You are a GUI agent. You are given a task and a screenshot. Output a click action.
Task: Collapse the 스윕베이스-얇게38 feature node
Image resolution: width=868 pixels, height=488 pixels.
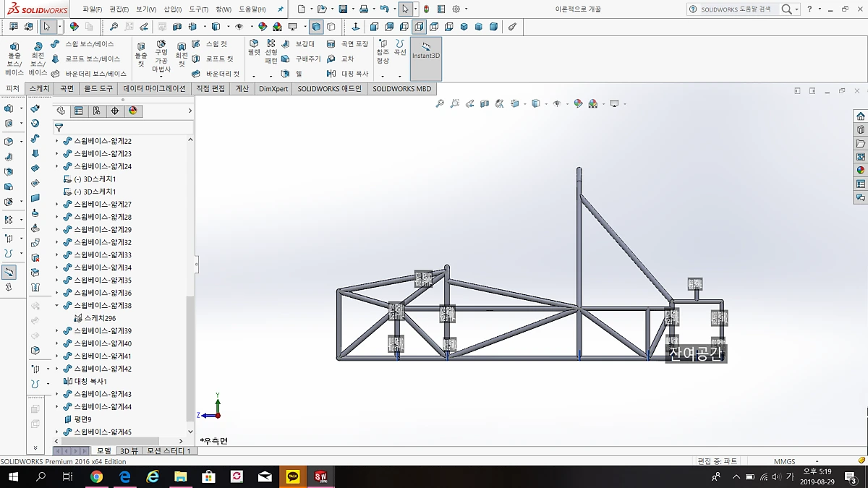[x=57, y=306]
